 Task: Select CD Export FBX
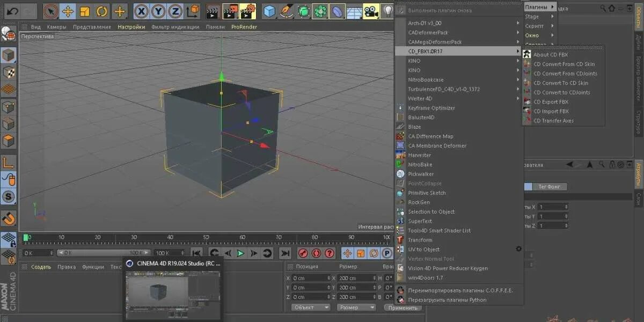click(x=563, y=101)
